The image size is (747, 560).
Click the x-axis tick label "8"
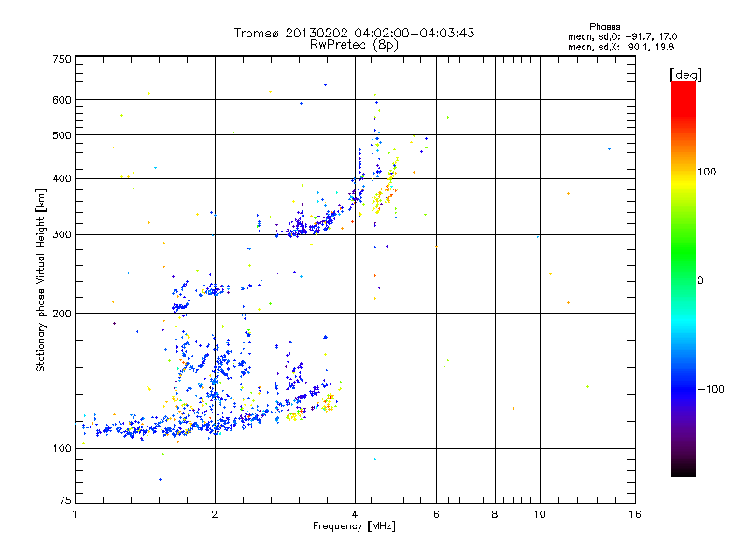tap(495, 514)
